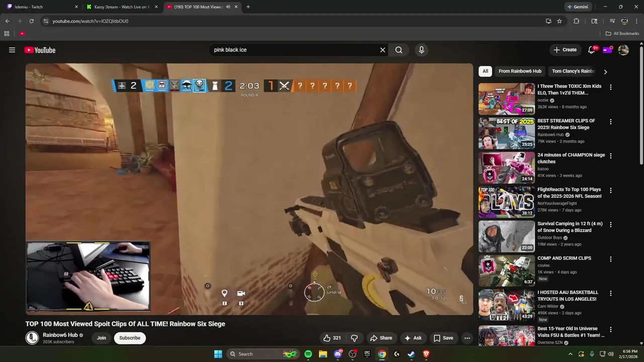Screen dimensions: 644x362
Task: Select the 'All' filter chip
Action: (x=485, y=71)
